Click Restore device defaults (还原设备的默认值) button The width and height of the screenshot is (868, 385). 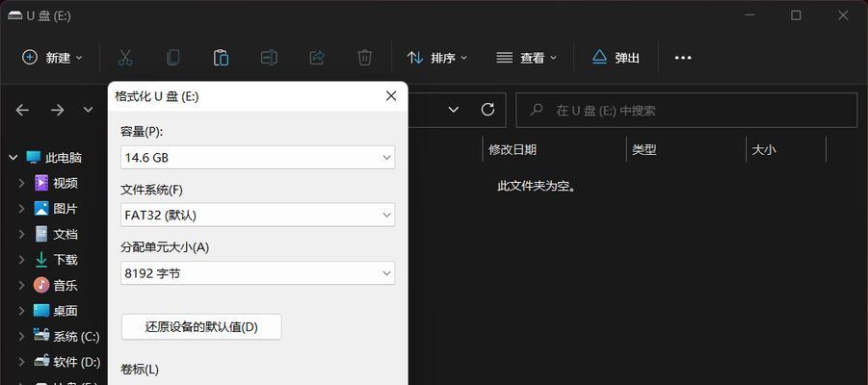click(x=201, y=327)
